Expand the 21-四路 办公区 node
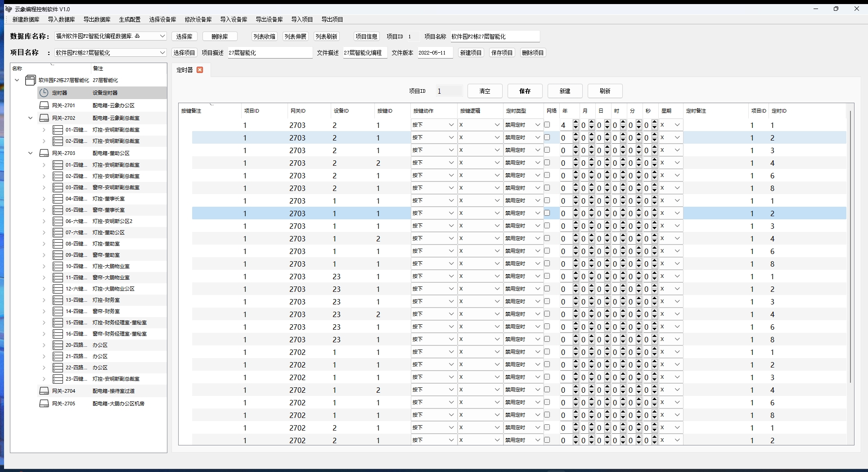The image size is (868, 472). click(44, 356)
